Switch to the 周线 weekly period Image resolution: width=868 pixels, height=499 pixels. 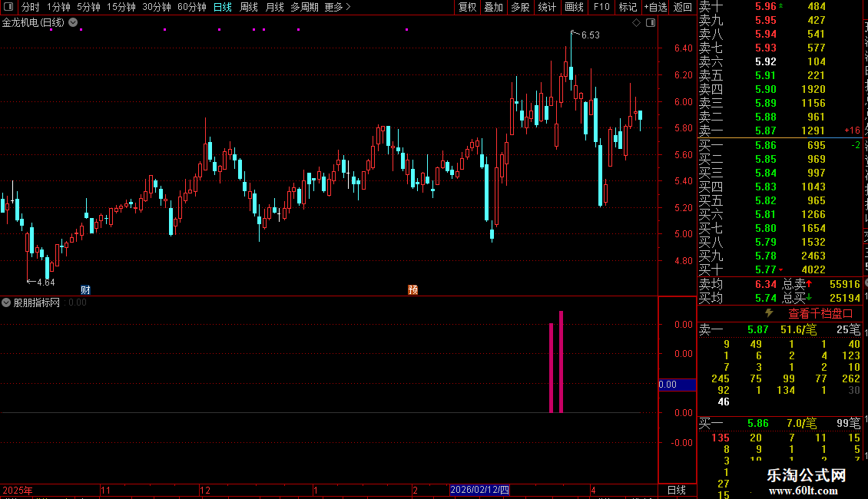coord(249,7)
